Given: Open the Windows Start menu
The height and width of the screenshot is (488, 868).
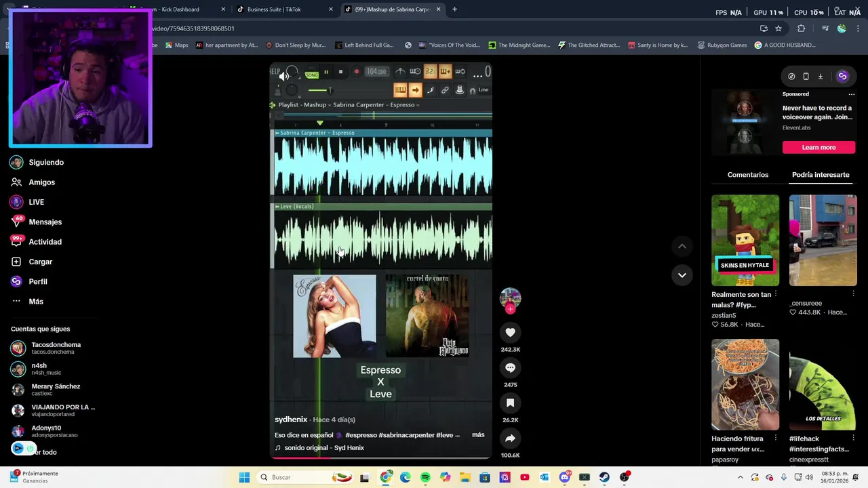Looking at the screenshot, I should (x=244, y=477).
